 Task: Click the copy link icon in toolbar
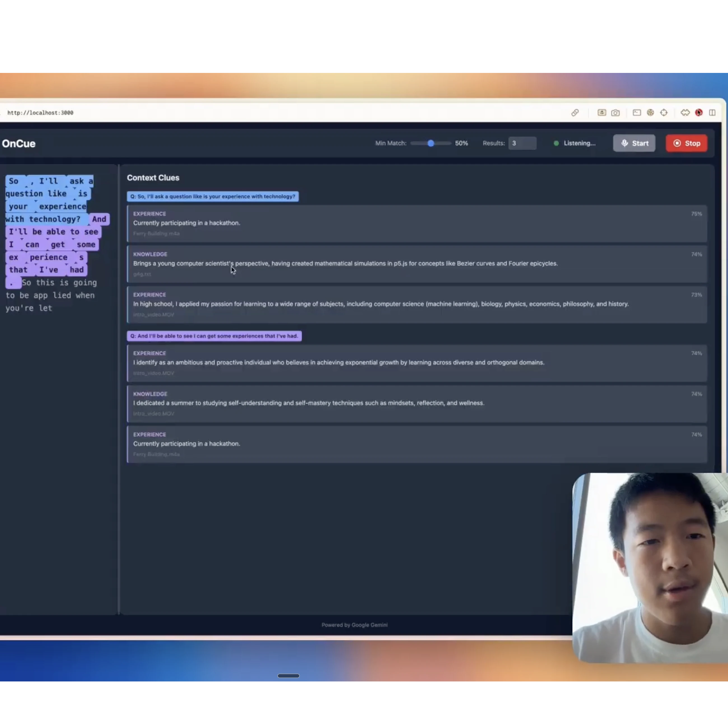575,113
